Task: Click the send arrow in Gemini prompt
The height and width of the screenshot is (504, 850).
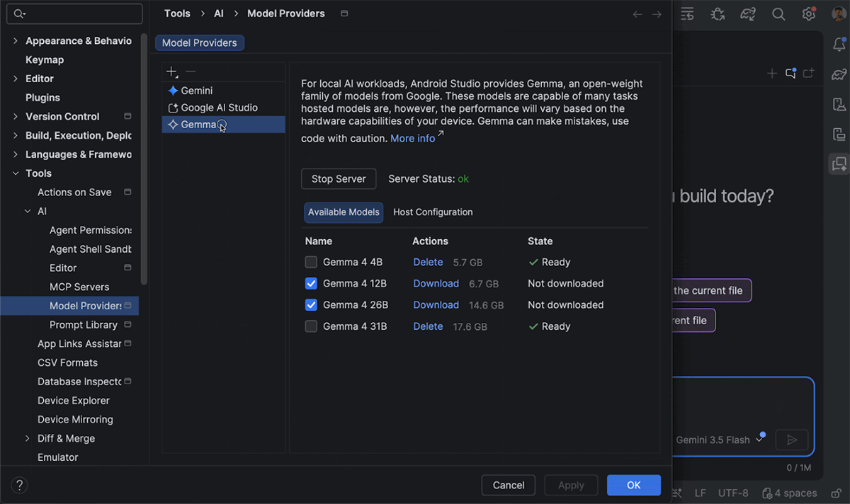Action: pos(792,440)
